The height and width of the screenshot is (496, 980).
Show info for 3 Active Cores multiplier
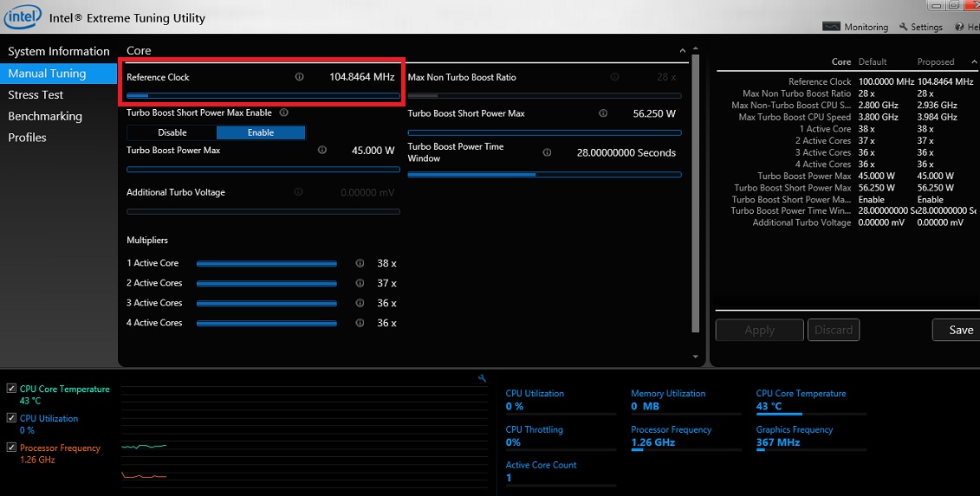coord(360,303)
